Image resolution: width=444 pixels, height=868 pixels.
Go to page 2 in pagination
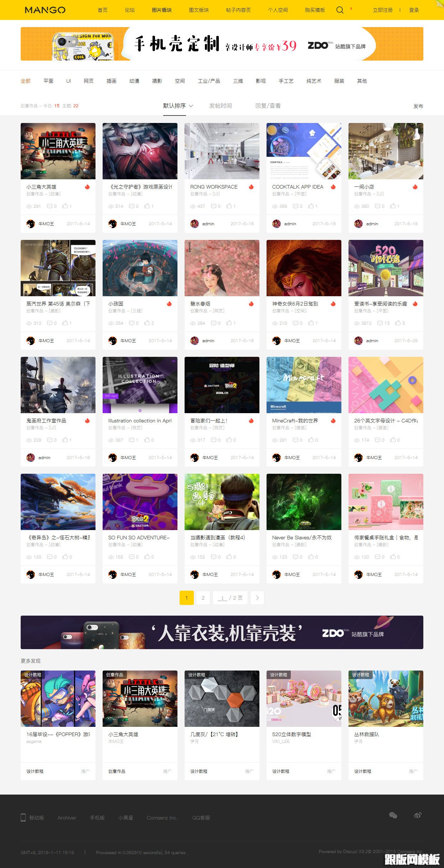pos(203,598)
